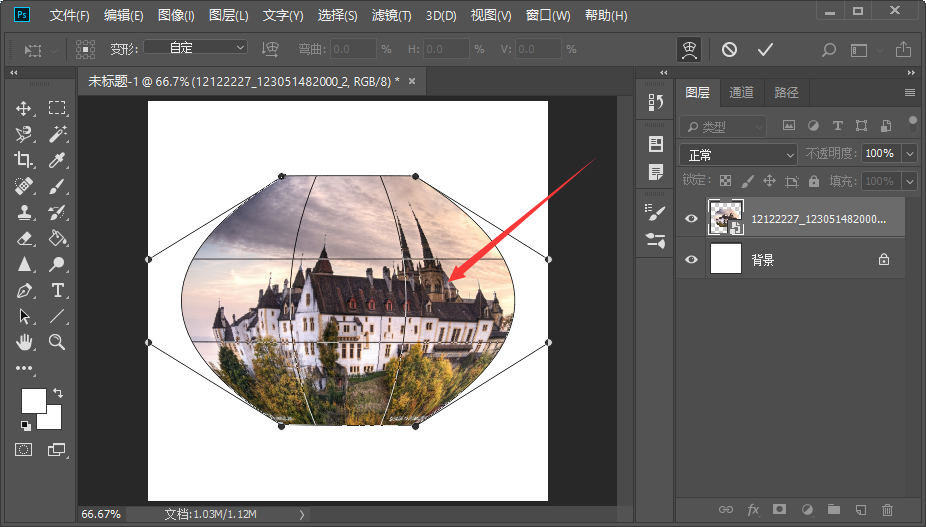The image size is (926, 527).
Task: Hide the 背景 layer visibility eye
Action: point(691,259)
